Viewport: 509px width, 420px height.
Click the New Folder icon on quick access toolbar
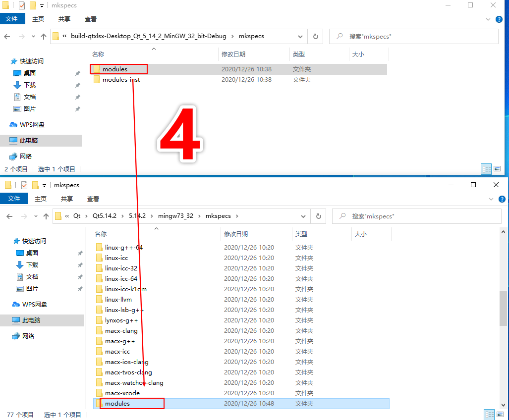(34, 5)
